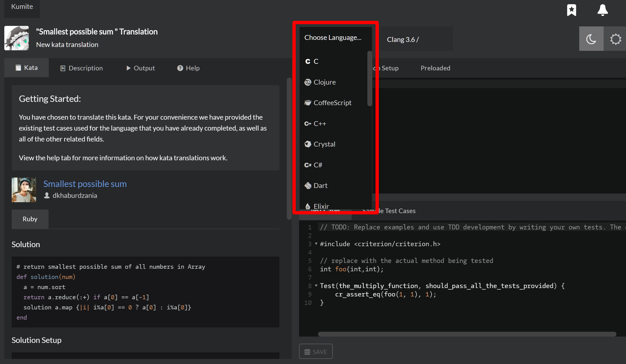The height and width of the screenshot is (364, 626).
Task: Click the translation user avatar image
Action: pyautogui.click(x=17, y=38)
